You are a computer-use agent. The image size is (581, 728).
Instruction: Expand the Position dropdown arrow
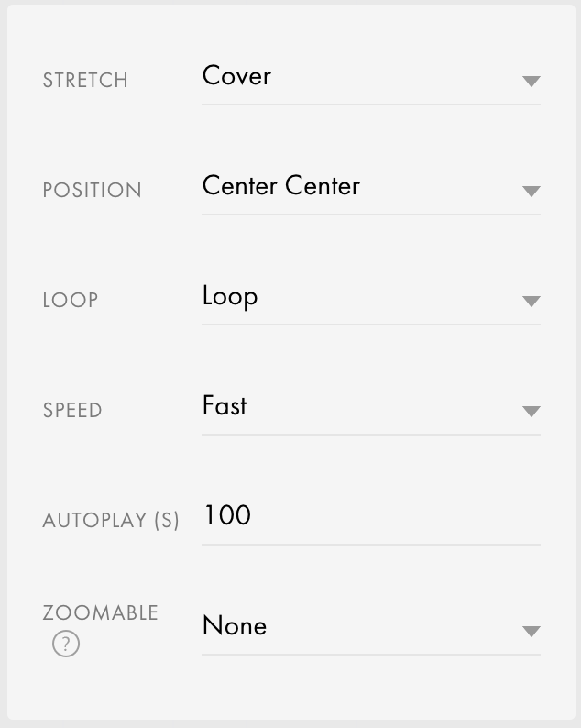point(531,192)
